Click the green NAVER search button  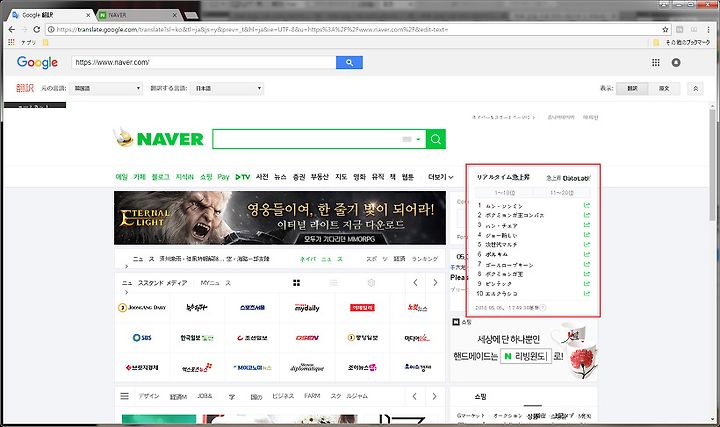436,139
